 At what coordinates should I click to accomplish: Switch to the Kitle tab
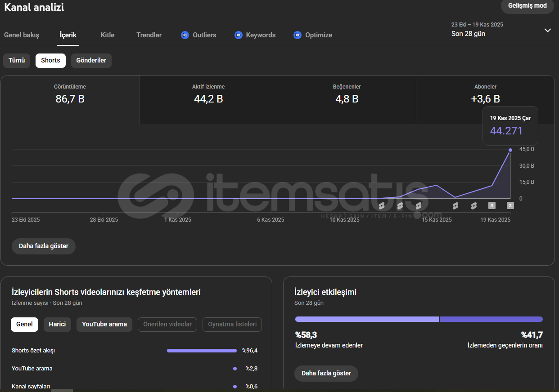click(x=108, y=35)
